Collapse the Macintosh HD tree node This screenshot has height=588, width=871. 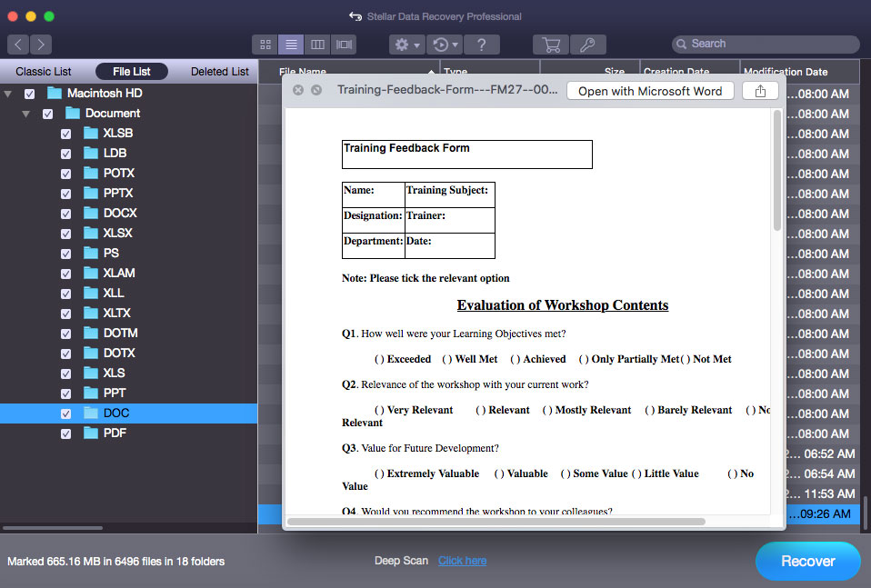coord(8,94)
